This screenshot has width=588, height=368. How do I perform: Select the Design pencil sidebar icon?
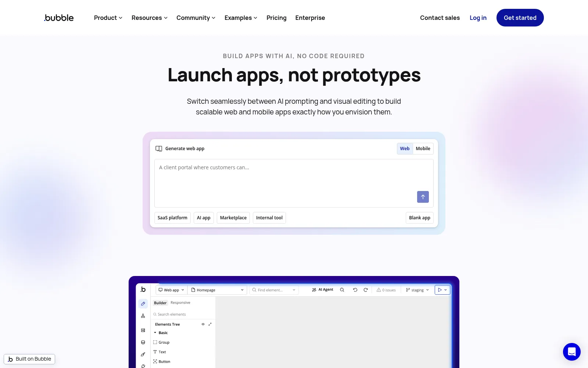click(143, 304)
